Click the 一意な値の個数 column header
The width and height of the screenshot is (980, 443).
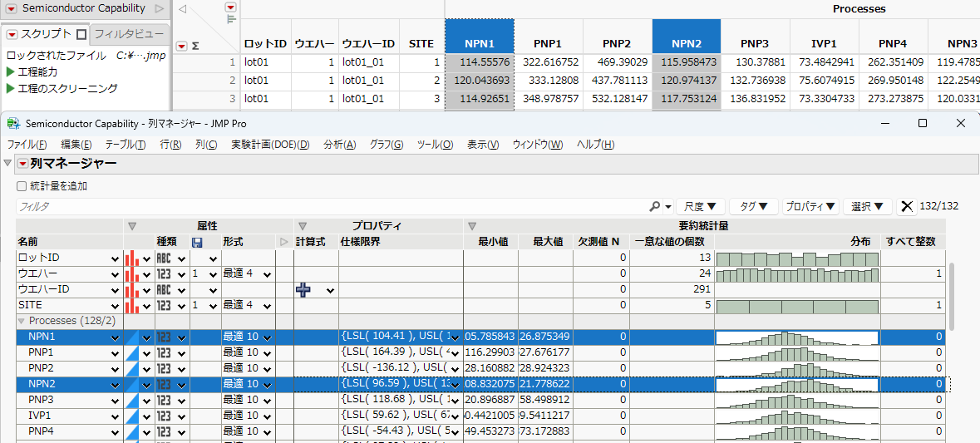tap(672, 242)
